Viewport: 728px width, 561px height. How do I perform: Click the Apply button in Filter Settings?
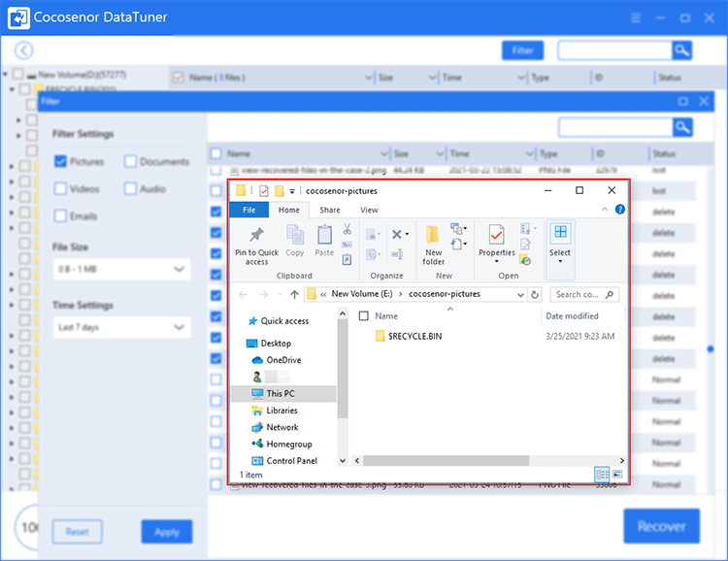[x=167, y=531]
